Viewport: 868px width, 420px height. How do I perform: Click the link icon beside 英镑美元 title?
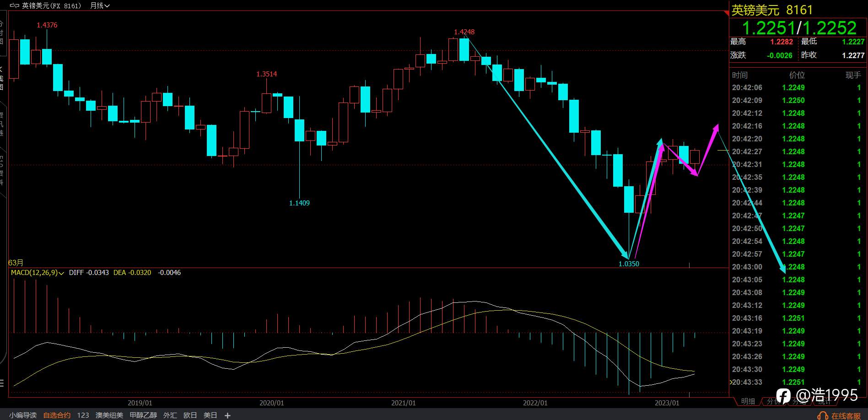tap(14, 6)
